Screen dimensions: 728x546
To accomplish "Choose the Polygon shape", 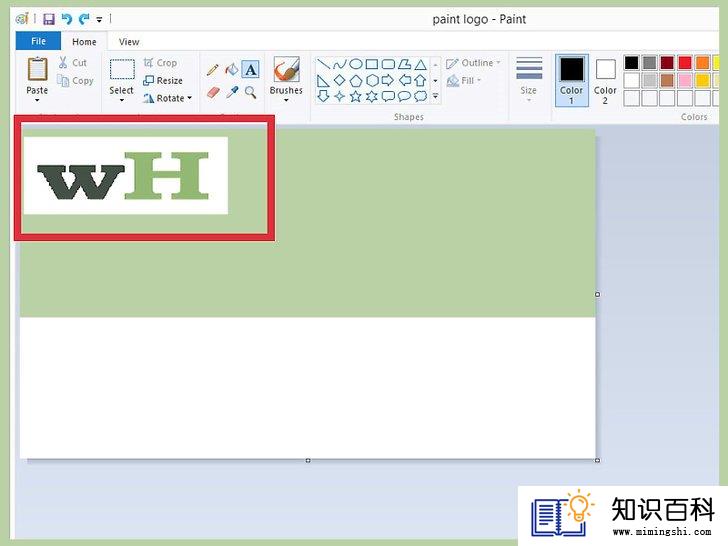I will 404,64.
